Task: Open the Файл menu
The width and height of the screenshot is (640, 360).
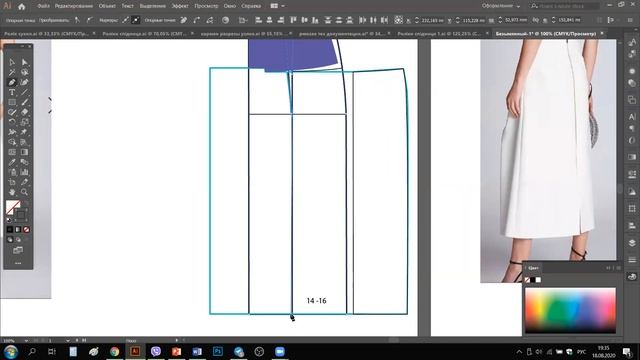Action: (43, 6)
